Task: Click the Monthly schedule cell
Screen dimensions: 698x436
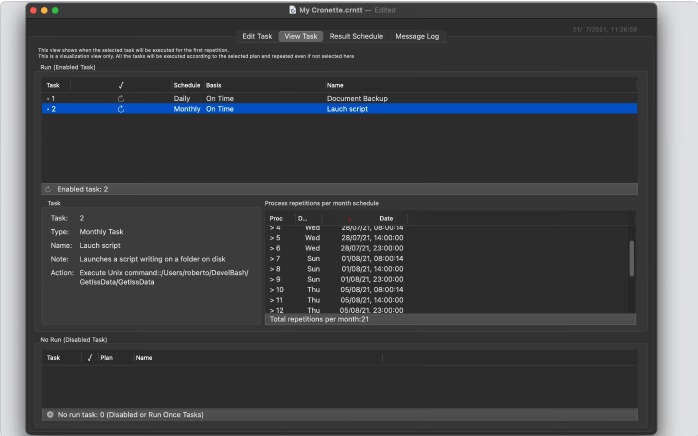Action: click(x=187, y=109)
